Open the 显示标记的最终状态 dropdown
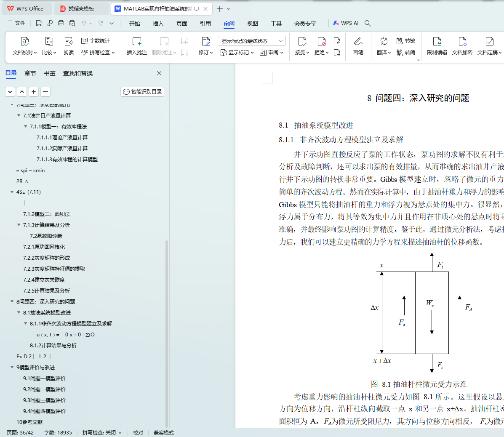Viewport: 504px width, 437px height. 252,41
